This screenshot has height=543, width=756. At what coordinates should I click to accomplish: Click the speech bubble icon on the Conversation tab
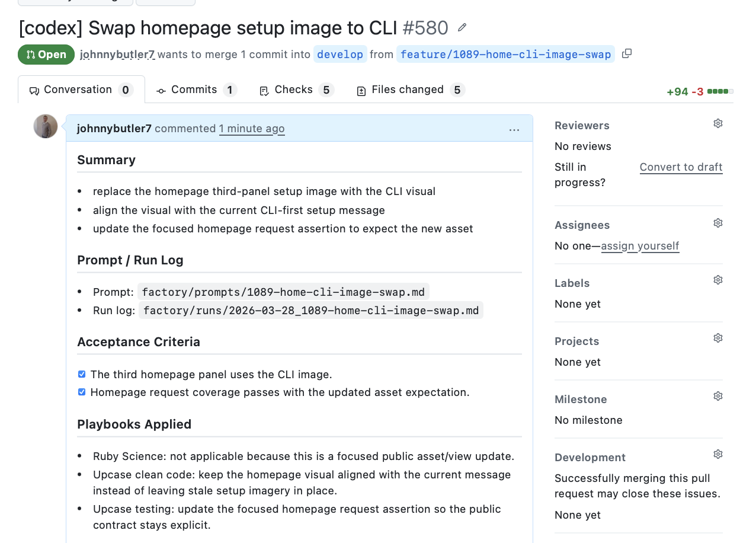pos(34,89)
